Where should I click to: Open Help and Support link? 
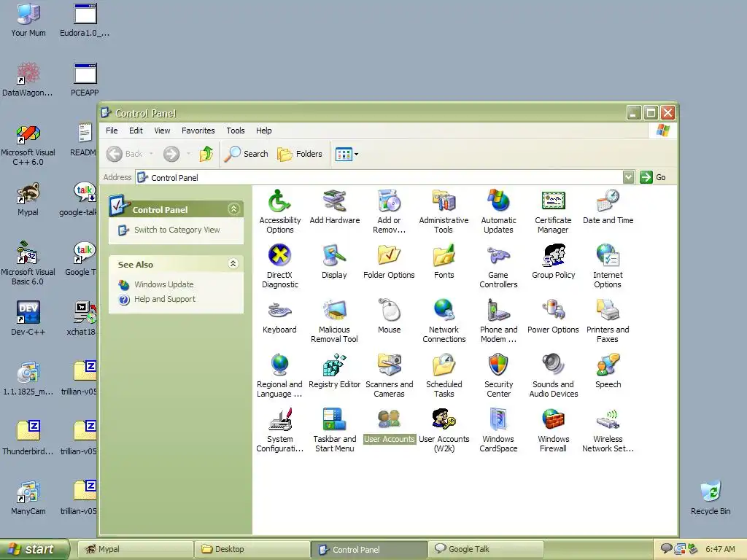tap(165, 299)
